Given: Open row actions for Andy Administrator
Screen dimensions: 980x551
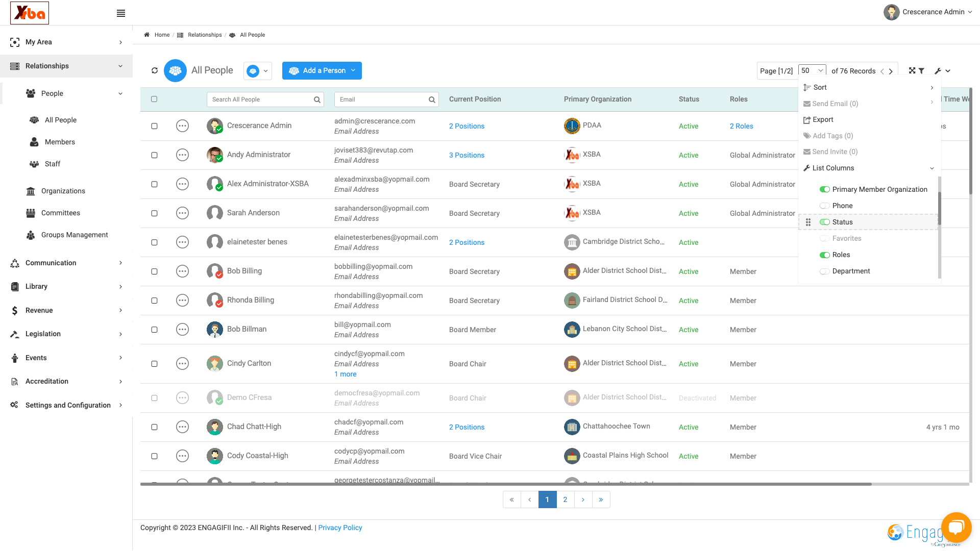Looking at the screenshot, I should point(182,155).
